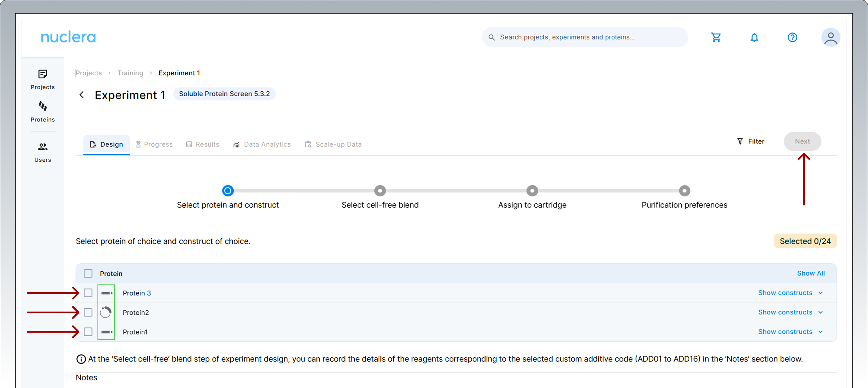
Task: Expand Show constructs for Protein2
Action: point(790,312)
